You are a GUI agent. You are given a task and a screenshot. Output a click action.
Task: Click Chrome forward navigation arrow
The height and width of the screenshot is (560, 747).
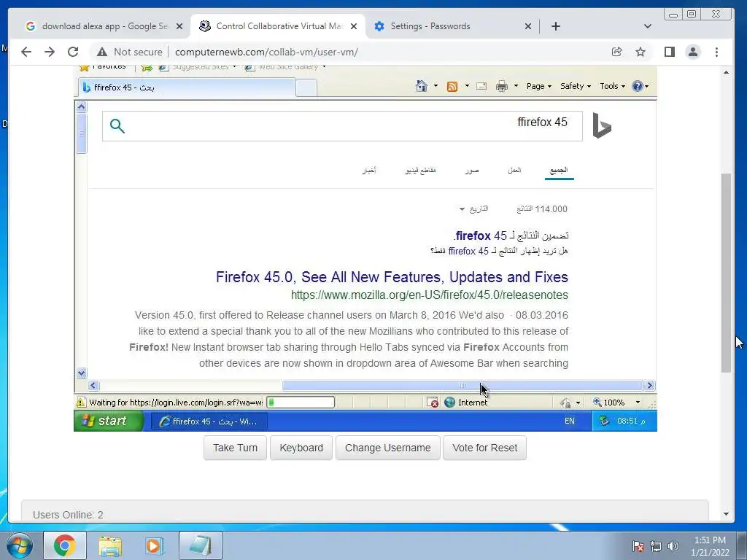tap(50, 52)
